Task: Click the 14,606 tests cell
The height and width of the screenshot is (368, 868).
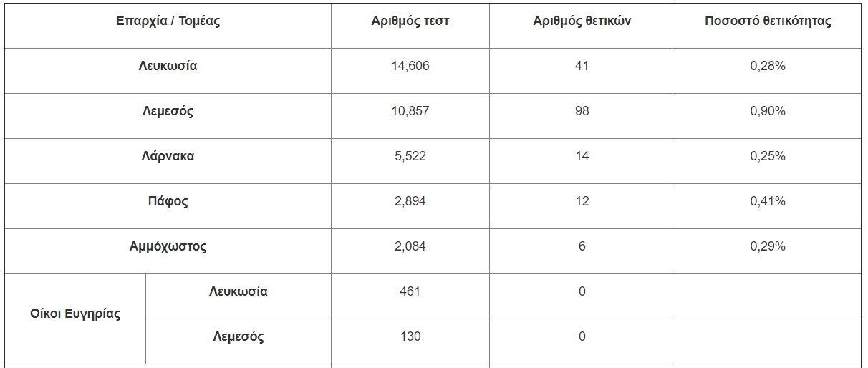Action: coord(410,67)
